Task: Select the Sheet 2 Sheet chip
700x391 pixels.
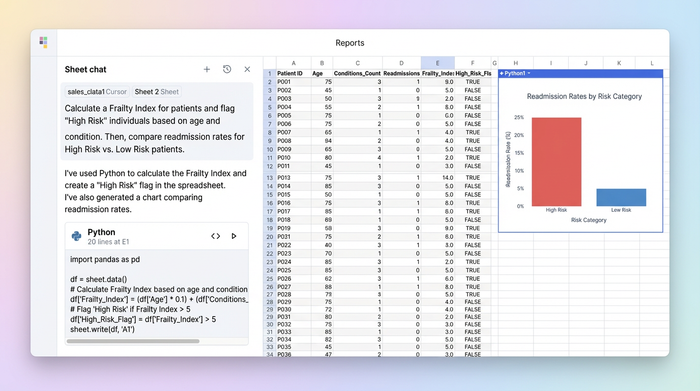Action: tap(157, 92)
